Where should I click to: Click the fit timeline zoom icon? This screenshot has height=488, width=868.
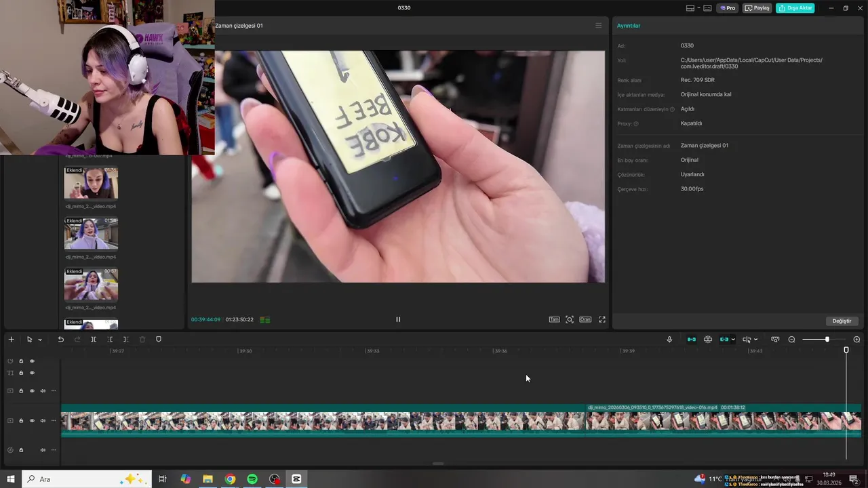[775, 340]
